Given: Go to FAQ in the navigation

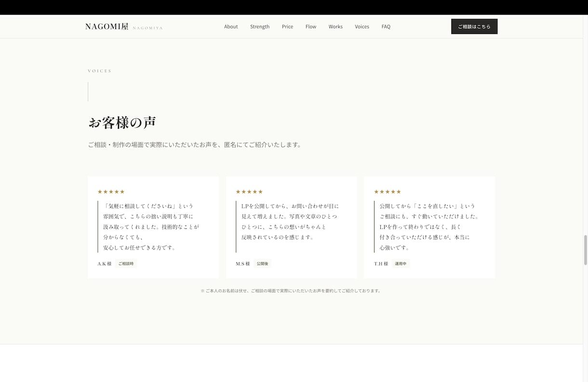Looking at the screenshot, I should (386, 26).
